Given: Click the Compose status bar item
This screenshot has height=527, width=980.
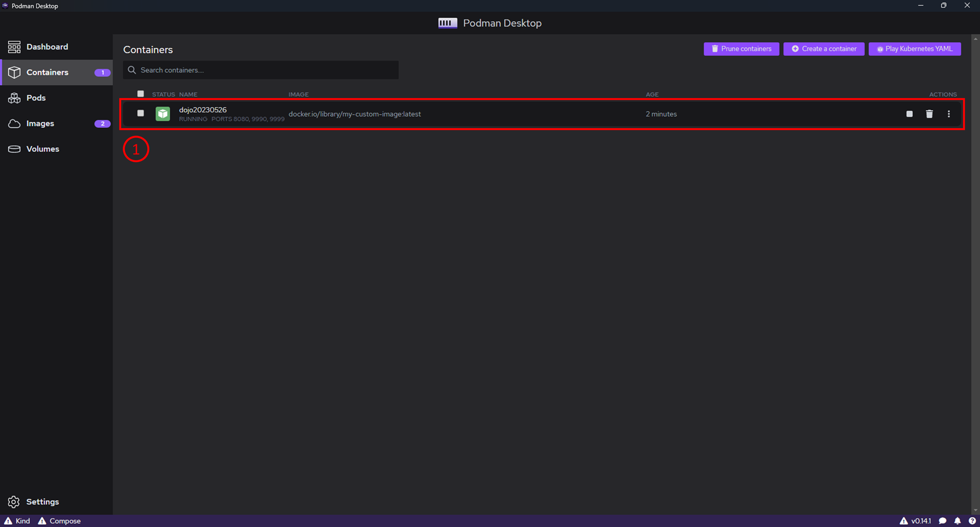Looking at the screenshot, I should 59,521.
